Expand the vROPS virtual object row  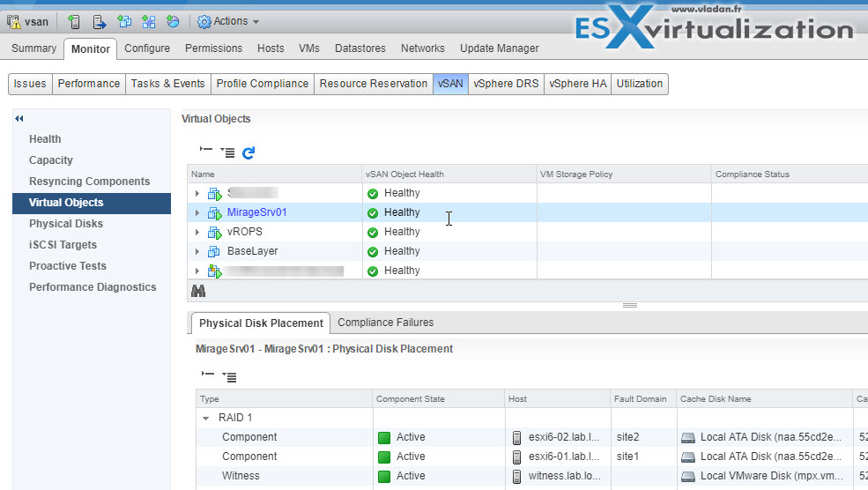point(197,232)
